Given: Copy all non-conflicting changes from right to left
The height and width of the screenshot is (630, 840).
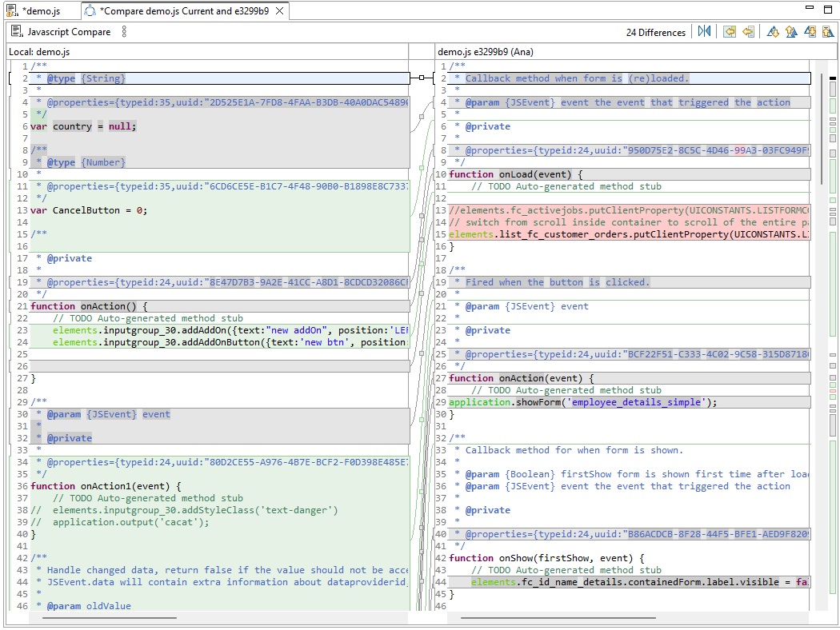Looking at the screenshot, I should 729,32.
